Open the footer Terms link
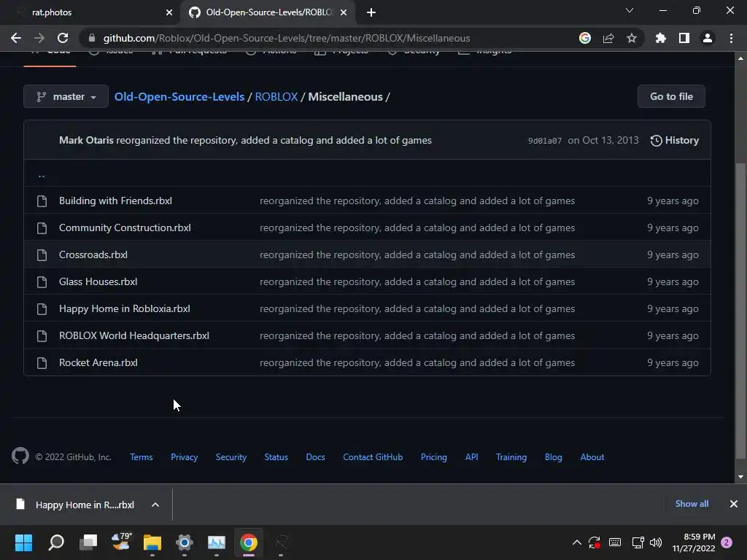The height and width of the screenshot is (560, 747). point(141,457)
